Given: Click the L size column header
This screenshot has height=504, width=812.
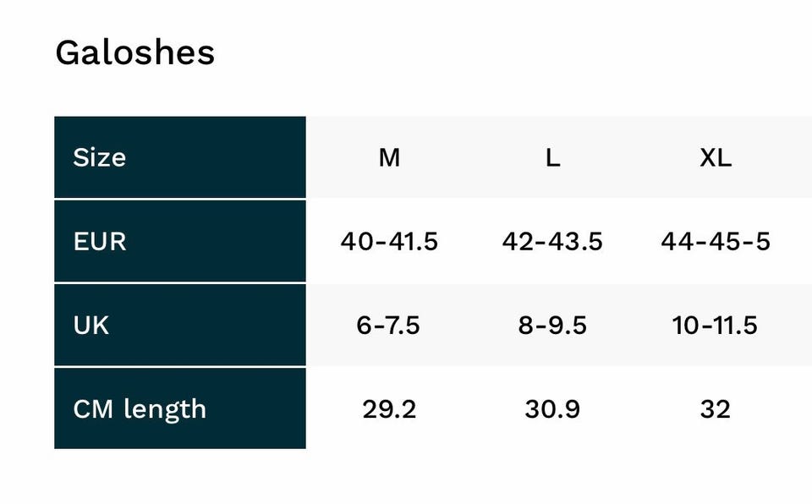Looking at the screenshot, I should 552,157.
